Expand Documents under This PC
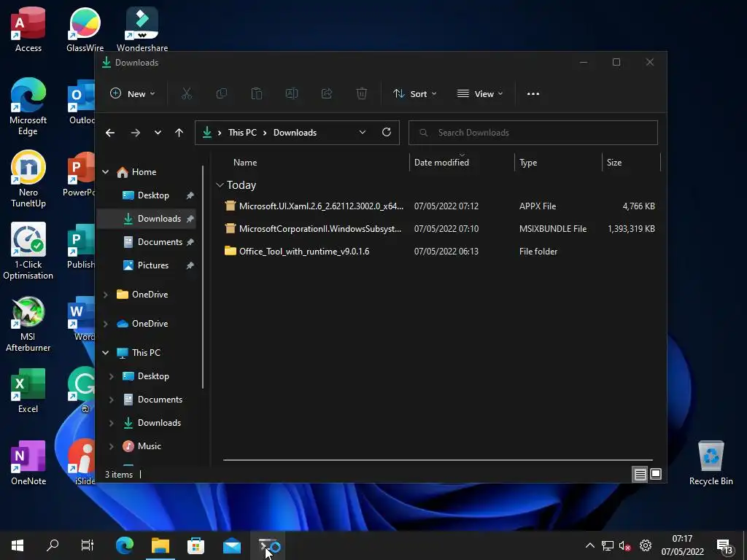The image size is (747, 560). point(111,400)
